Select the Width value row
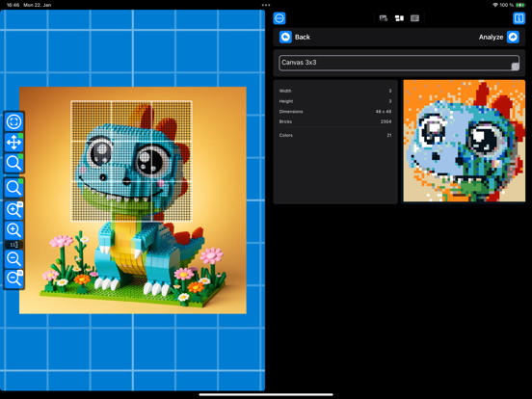 coord(335,91)
